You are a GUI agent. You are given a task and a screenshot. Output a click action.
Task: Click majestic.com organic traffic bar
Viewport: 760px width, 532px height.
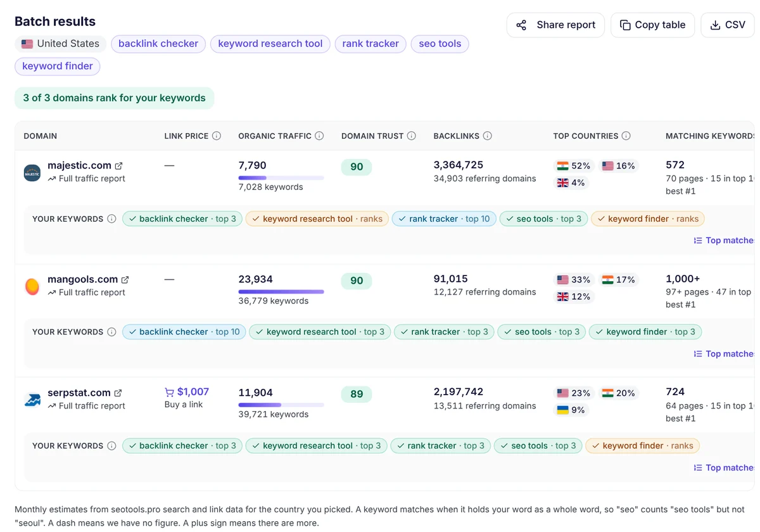281,178
